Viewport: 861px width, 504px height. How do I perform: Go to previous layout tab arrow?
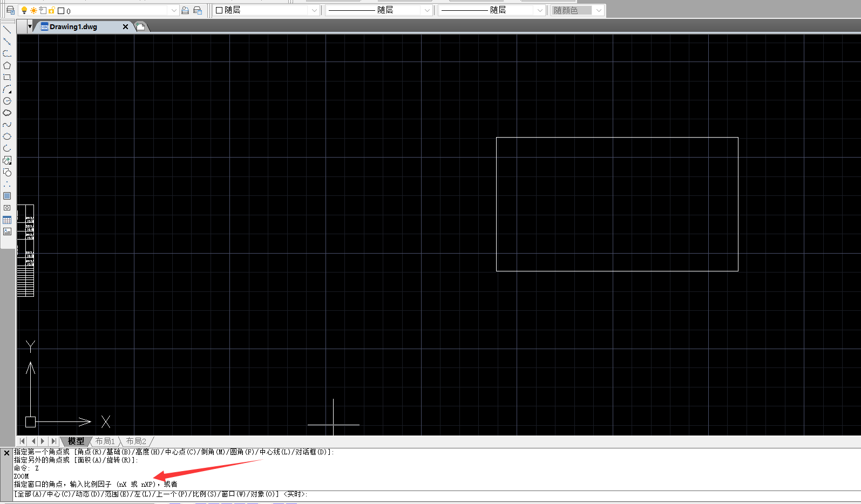33,441
